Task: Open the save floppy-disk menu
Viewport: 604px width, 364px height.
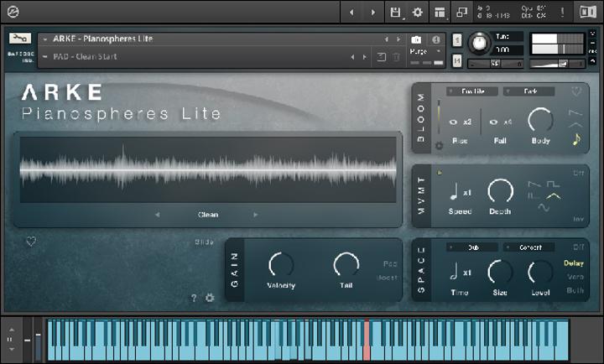Action: pos(395,13)
